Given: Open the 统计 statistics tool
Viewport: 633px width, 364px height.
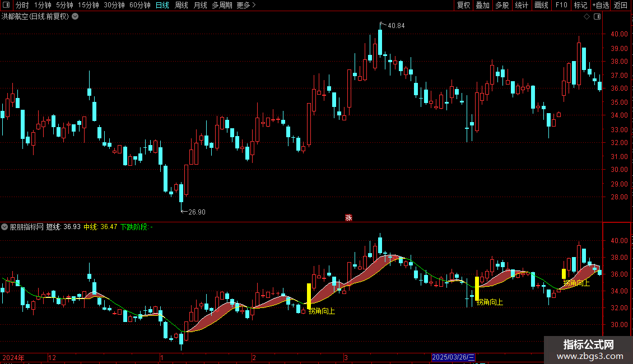Looking at the screenshot, I should (521, 5).
